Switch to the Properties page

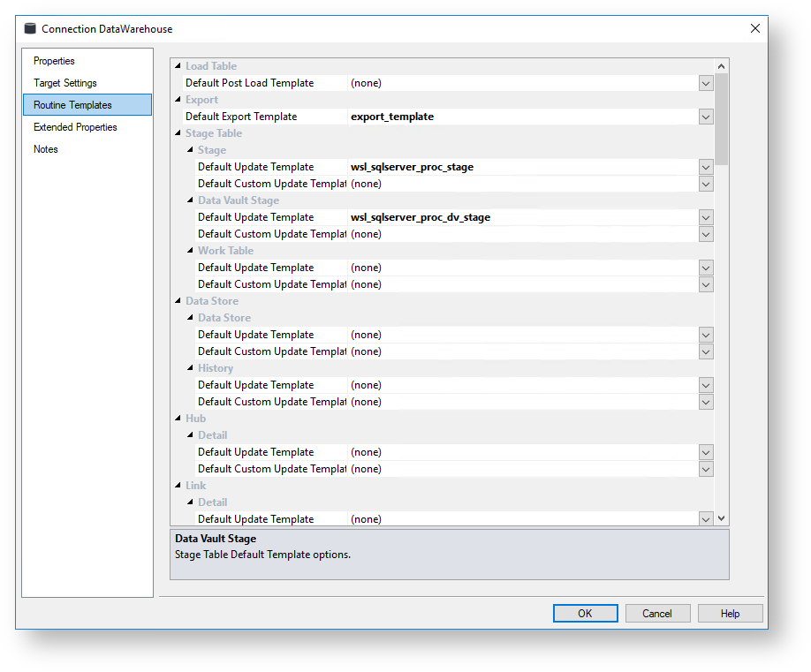tap(54, 61)
